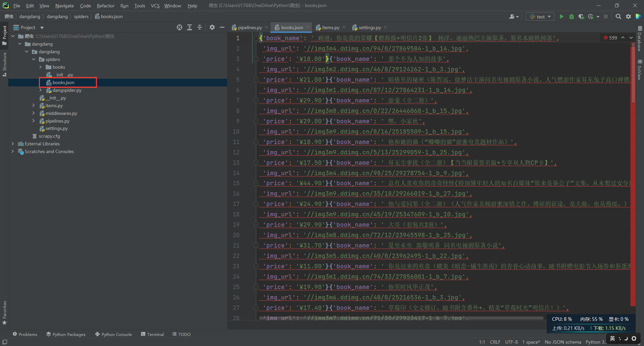The image size is (644, 346).
Task: Expand the books folder arrow
Action: 41,67
